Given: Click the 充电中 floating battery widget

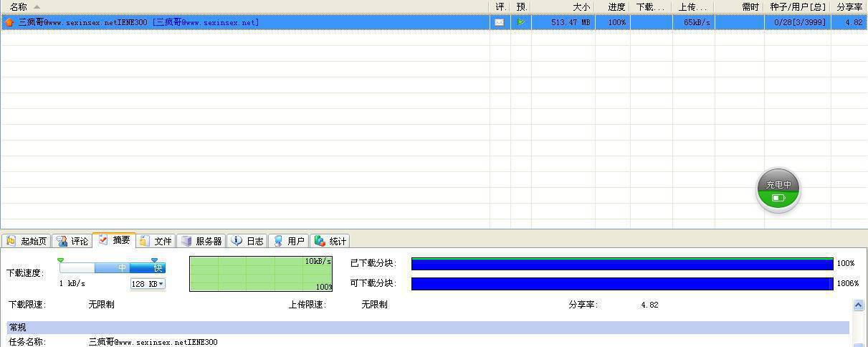Looking at the screenshot, I should (x=778, y=190).
